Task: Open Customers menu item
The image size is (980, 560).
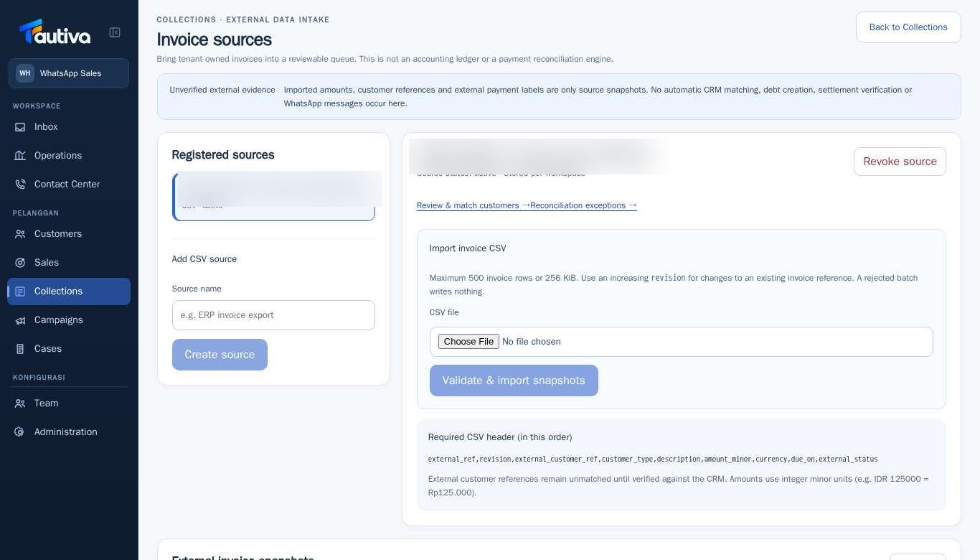Action: [x=69, y=234]
